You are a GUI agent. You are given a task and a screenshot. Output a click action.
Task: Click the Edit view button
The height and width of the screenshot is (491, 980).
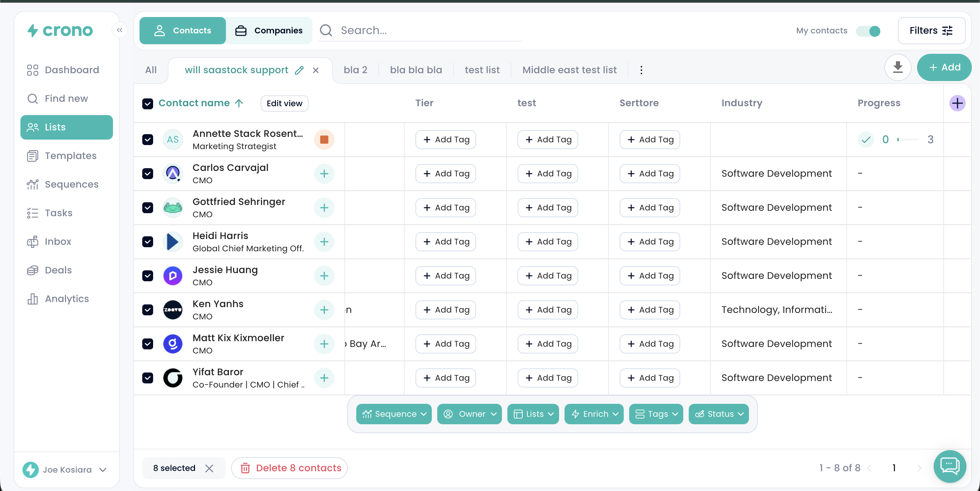coord(284,104)
